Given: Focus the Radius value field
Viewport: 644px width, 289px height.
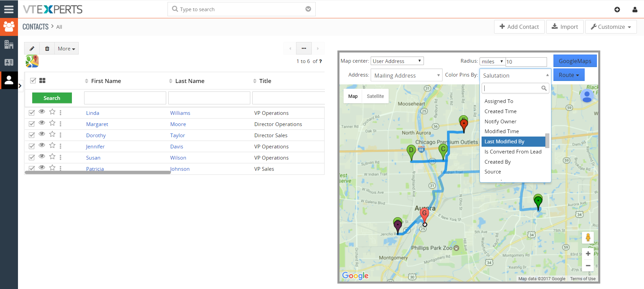Looking at the screenshot, I should tap(526, 62).
